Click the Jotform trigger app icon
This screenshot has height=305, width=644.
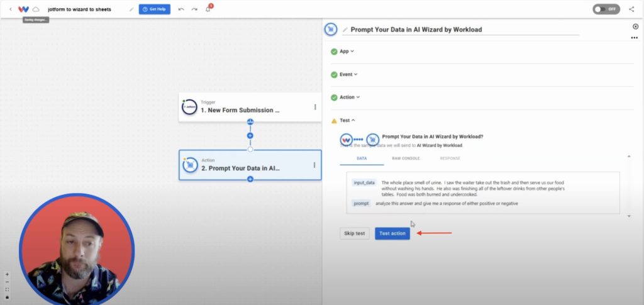(x=189, y=107)
